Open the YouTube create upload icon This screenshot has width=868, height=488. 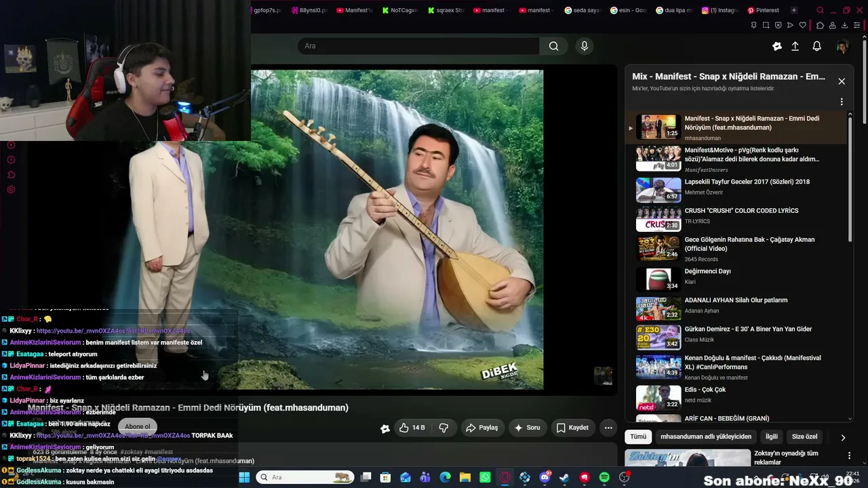tap(795, 46)
